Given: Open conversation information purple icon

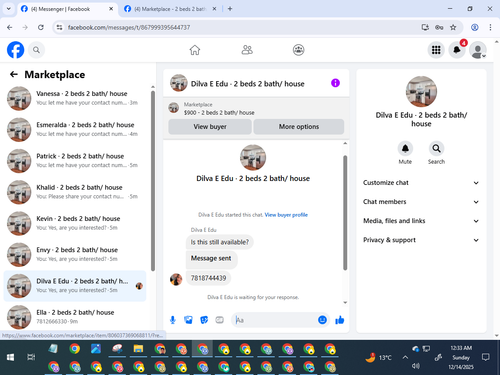Looking at the screenshot, I should click(x=335, y=83).
